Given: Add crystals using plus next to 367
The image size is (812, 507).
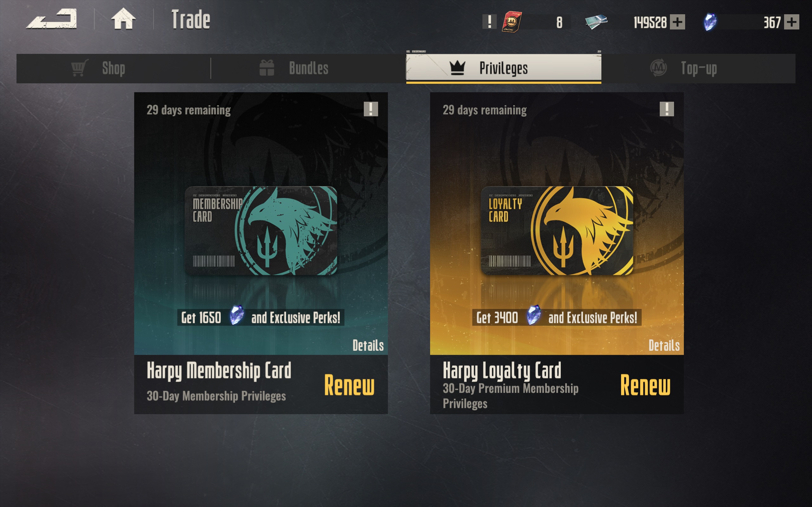Looking at the screenshot, I should pos(791,22).
